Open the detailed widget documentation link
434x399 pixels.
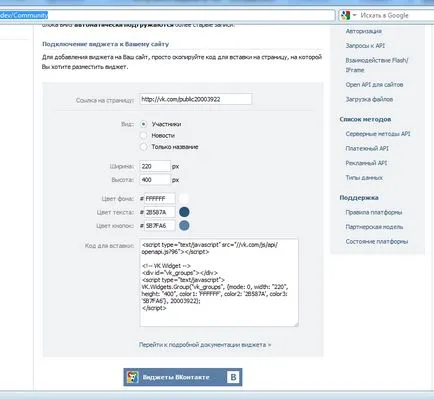point(205,345)
